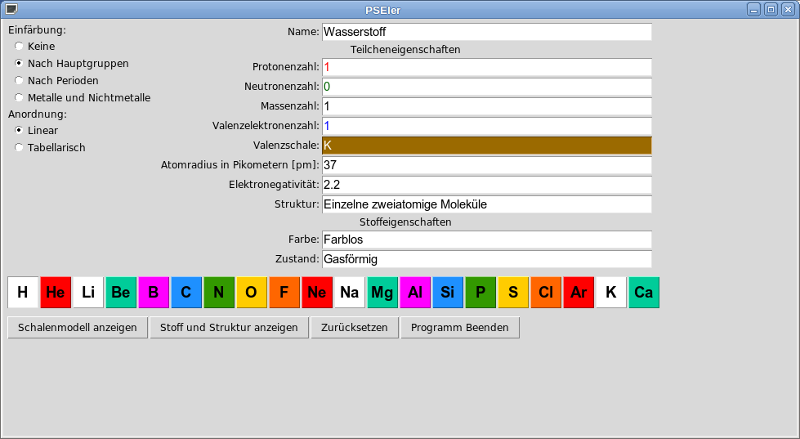Image resolution: width=800 pixels, height=439 pixels.
Task: Click 'Schalenmodell anzeigen' button
Action: tap(77, 328)
